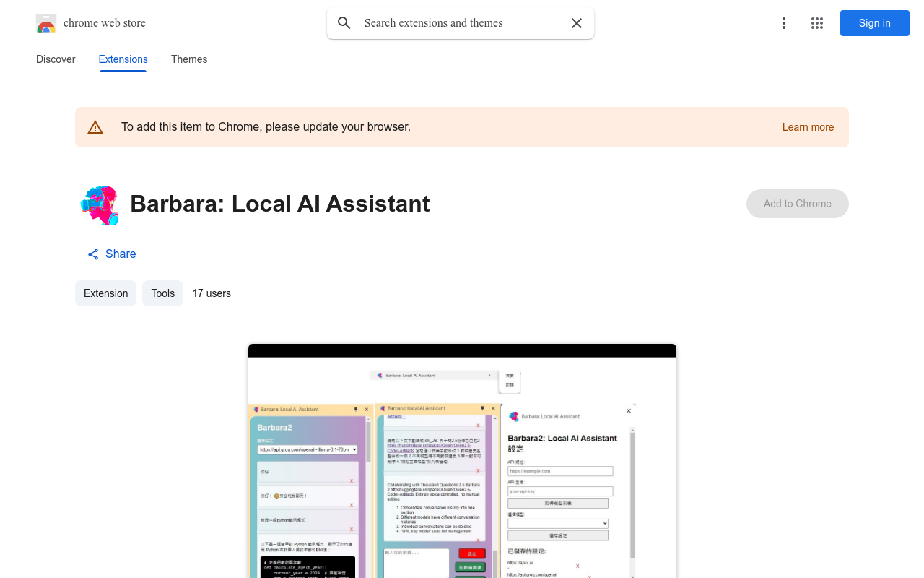Click the Add to Chrome button
The height and width of the screenshot is (578, 924).
797,204
